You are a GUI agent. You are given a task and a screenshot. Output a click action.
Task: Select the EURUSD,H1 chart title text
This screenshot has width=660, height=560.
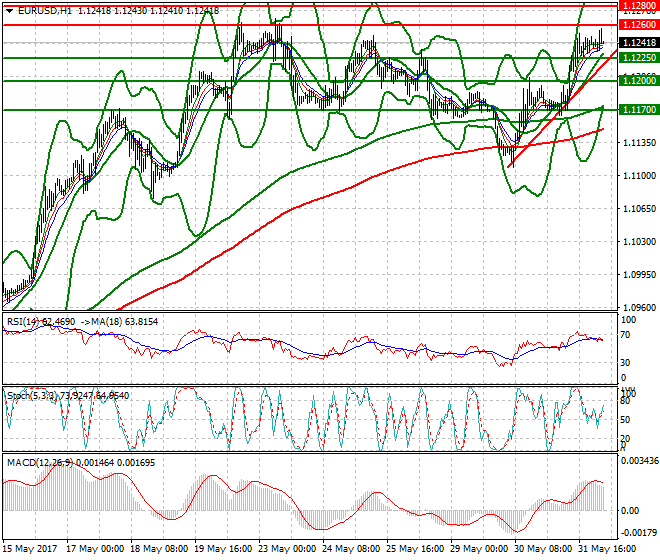[x=45, y=11]
